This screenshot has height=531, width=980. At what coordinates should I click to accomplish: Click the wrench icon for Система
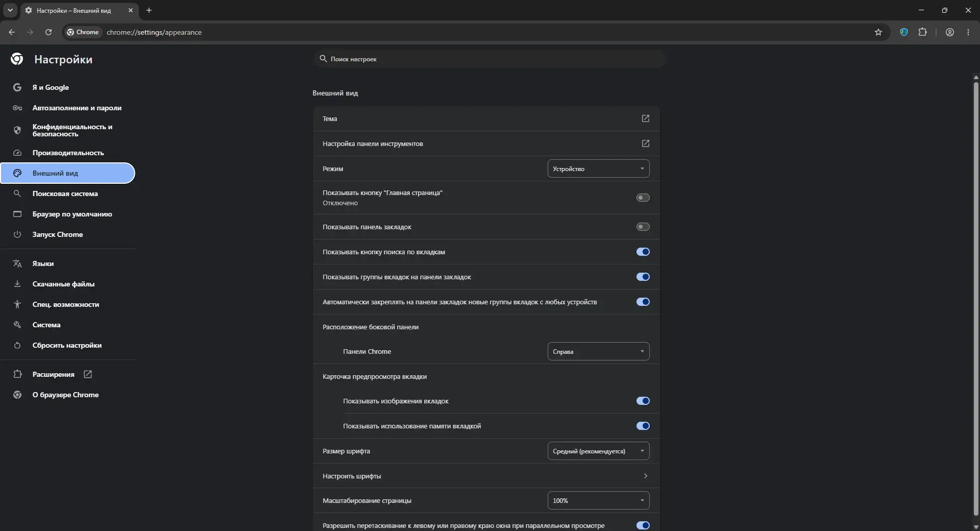[x=17, y=325]
